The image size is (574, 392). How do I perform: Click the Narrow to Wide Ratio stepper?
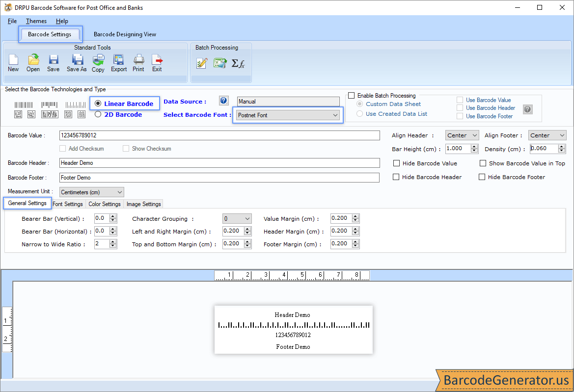tap(113, 244)
